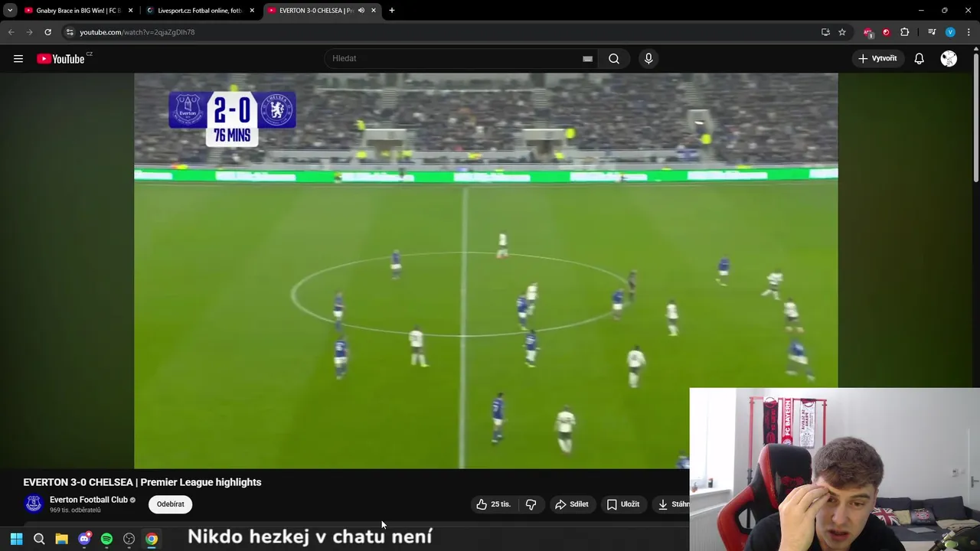Viewport: 980px width, 551px height.
Task: Open the Extensions puzzle icon
Action: point(905,32)
